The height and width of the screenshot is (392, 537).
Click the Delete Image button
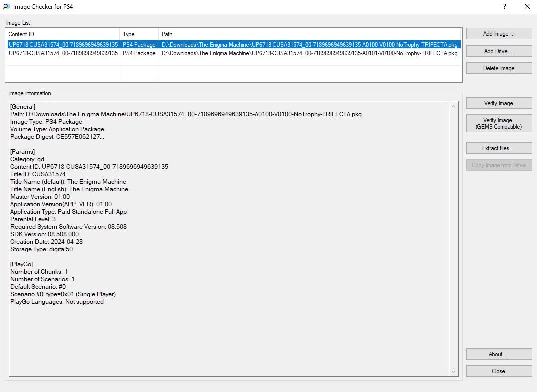499,68
